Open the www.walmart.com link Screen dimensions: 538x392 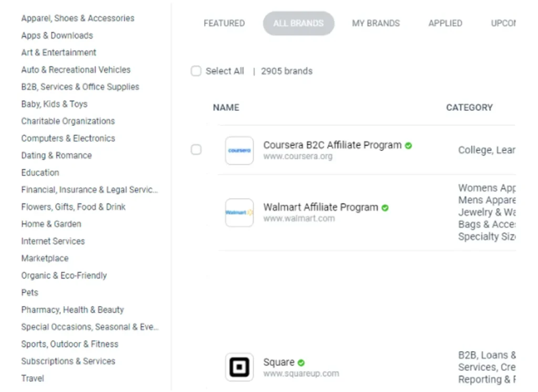(298, 219)
